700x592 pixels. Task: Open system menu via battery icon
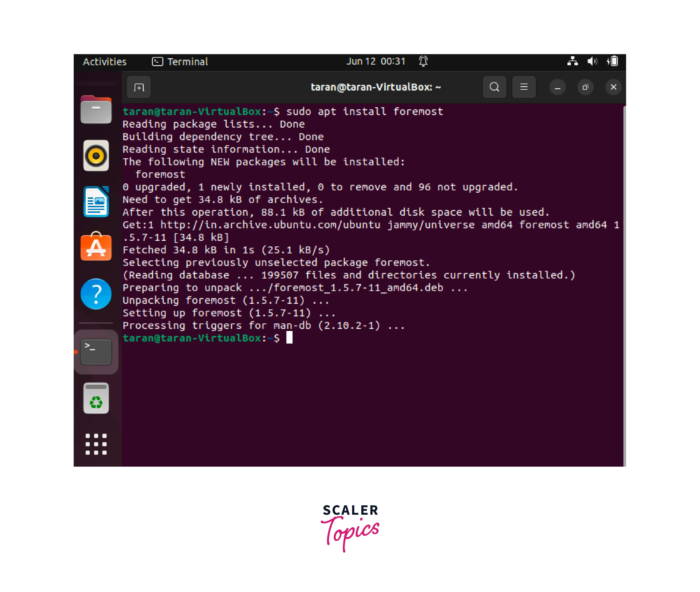coord(613,61)
